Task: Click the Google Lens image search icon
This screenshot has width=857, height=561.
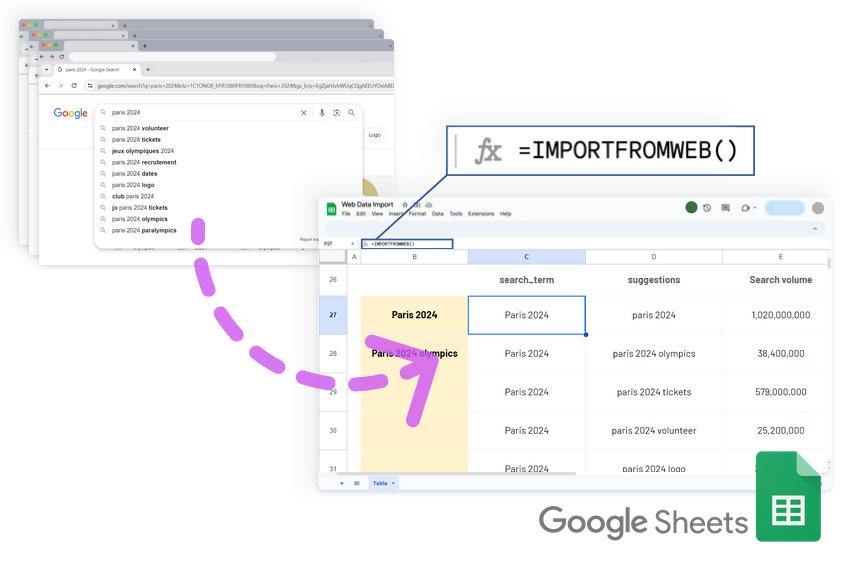Action: (337, 113)
